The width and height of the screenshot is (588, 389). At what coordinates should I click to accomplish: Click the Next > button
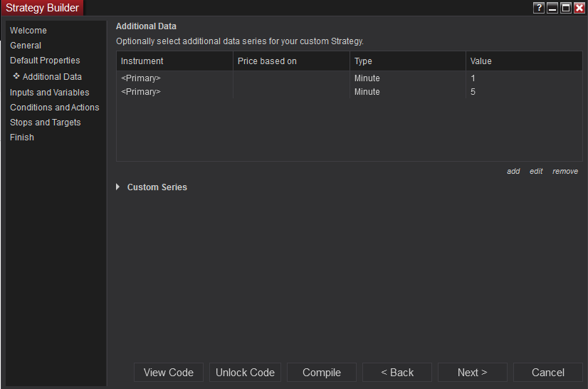pos(473,373)
